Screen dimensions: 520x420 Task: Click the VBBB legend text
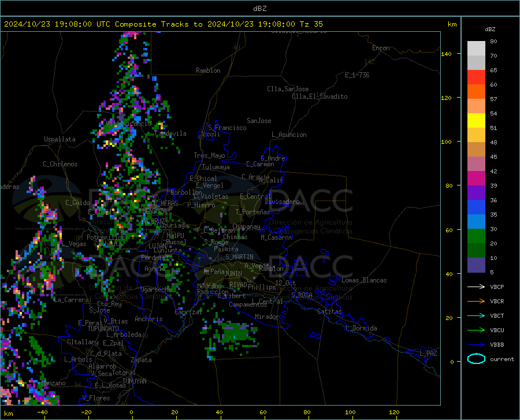[497, 345]
